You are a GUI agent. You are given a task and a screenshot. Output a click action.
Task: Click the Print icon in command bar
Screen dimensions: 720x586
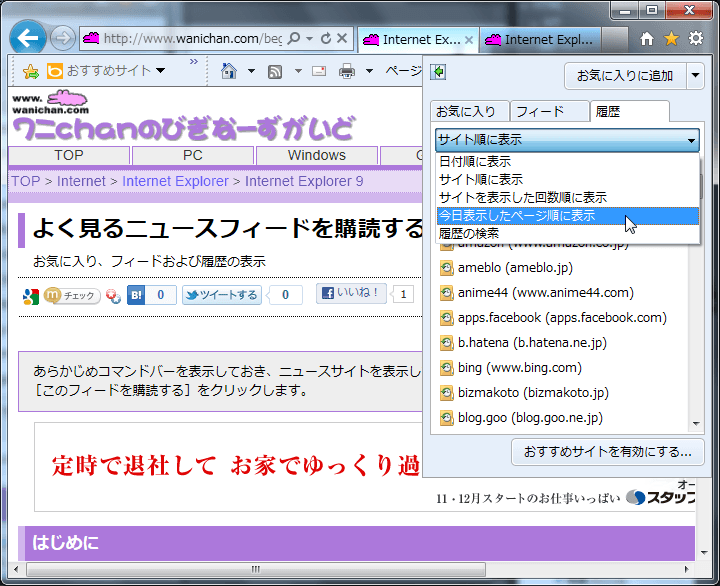[x=347, y=72]
